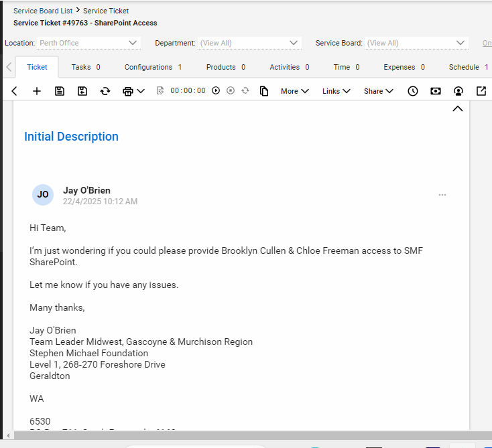492x448 pixels.
Task: Click the copy documents icon
Action: [264, 91]
